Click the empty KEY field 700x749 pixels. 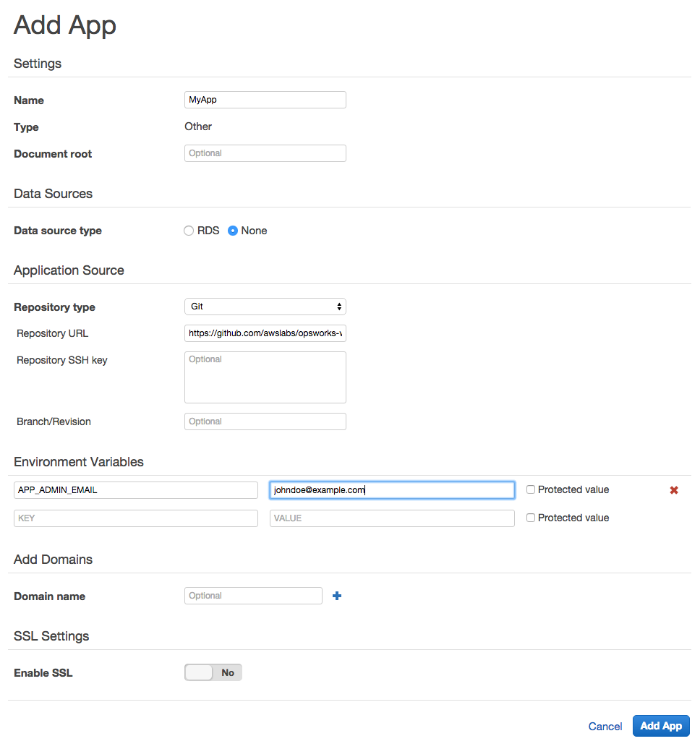[x=136, y=518]
